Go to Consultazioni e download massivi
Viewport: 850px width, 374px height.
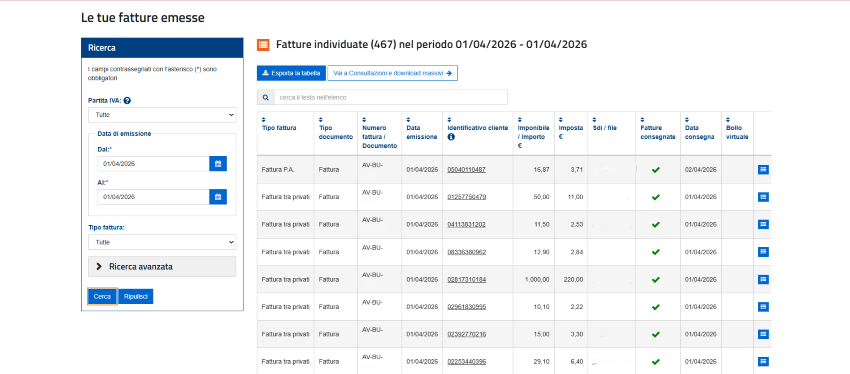[x=392, y=73]
